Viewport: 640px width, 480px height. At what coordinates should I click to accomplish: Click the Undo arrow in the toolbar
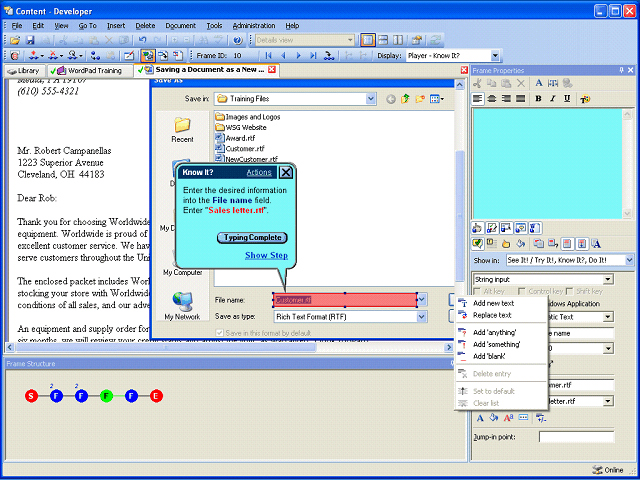(142, 40)
